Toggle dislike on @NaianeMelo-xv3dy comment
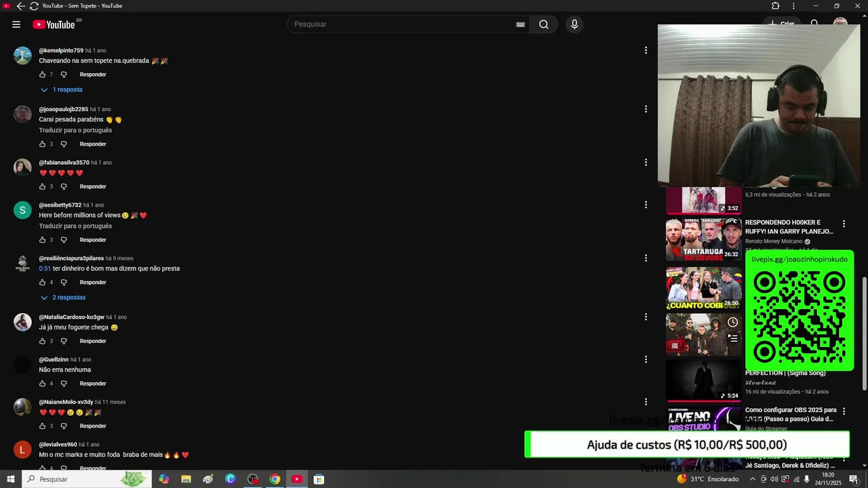This screenshot has width=868, height=488. point(64,426)
